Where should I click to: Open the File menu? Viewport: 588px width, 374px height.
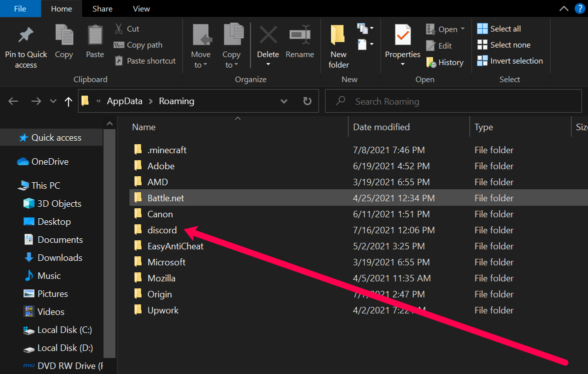coord(20,9)
